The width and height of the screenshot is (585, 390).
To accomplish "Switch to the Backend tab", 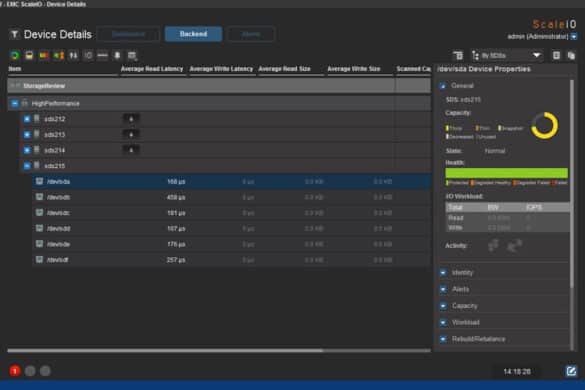I will point(193,34).
